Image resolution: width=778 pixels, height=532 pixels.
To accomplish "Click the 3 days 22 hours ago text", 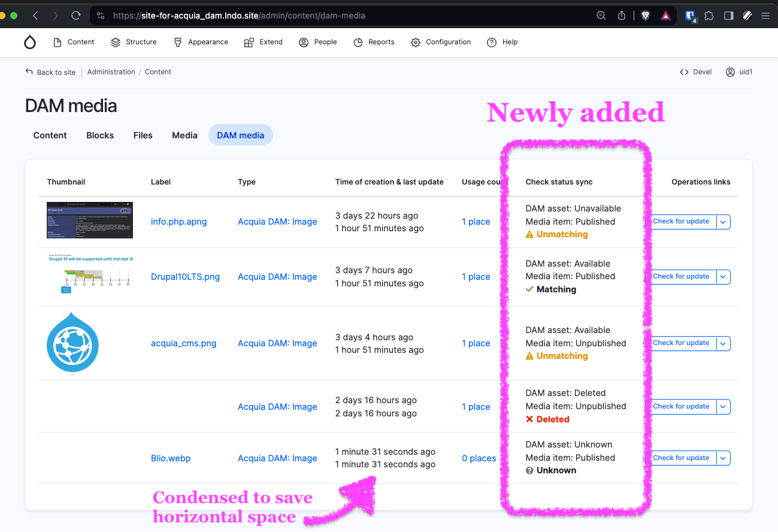I will coord(377,216).
